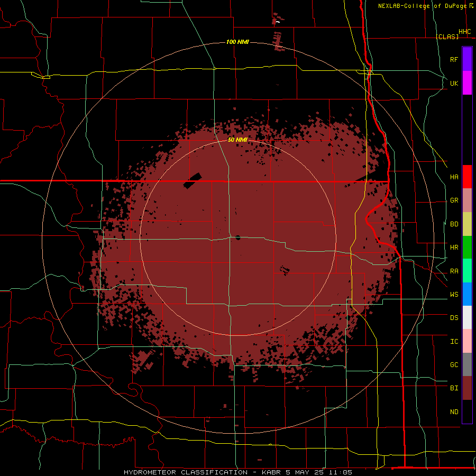Click the RF purple legend swatch
476x476 pixels.
pos(467,59)
